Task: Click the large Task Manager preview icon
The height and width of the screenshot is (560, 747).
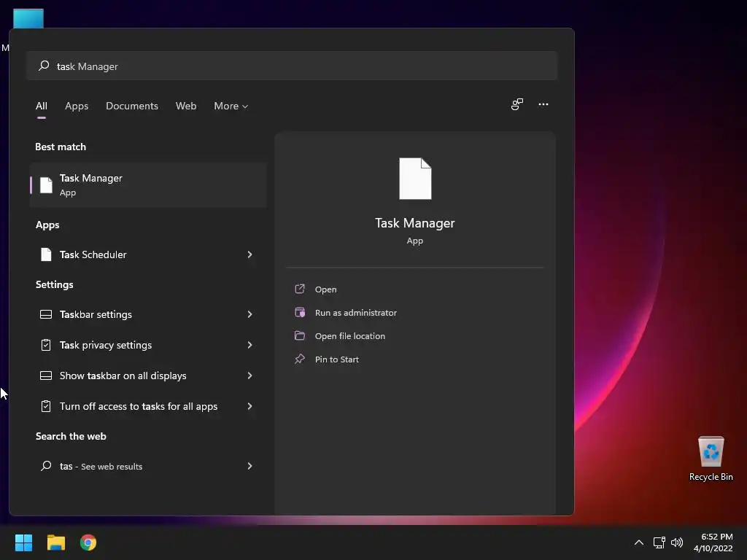Action: (x=415, y=179)
